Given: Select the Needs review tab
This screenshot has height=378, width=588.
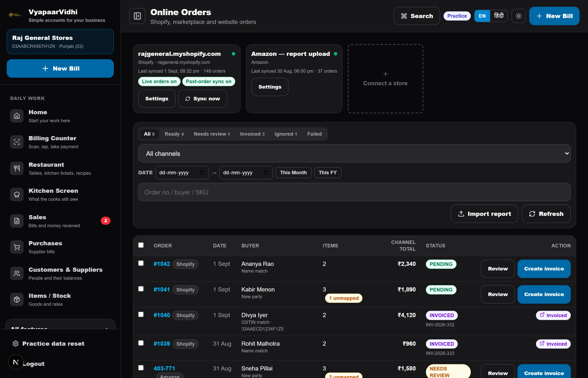Looking at the screenshot, I should pyautogui.click(x=212, y=134).
